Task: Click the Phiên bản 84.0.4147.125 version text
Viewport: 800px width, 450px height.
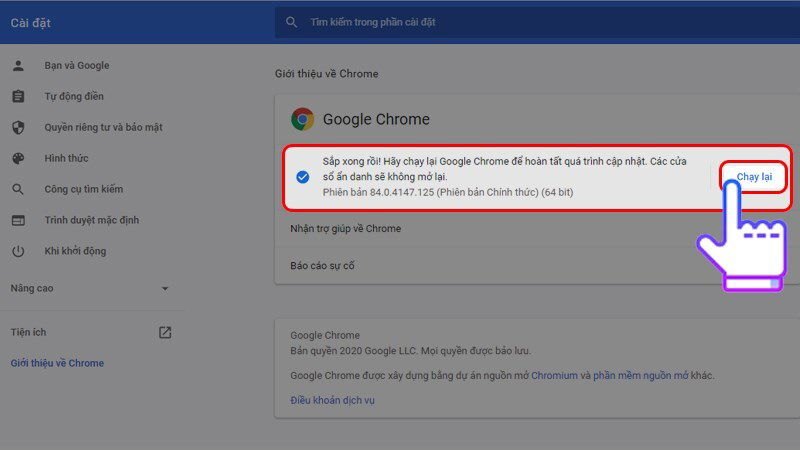Action: click(x=447, y=192)
